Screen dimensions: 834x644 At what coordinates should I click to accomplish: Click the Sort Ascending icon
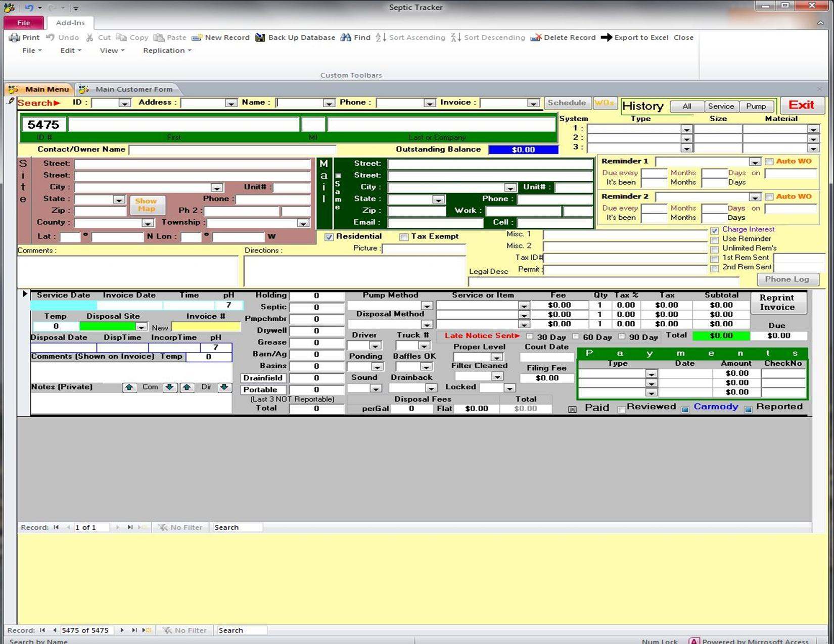pos(381,37)
